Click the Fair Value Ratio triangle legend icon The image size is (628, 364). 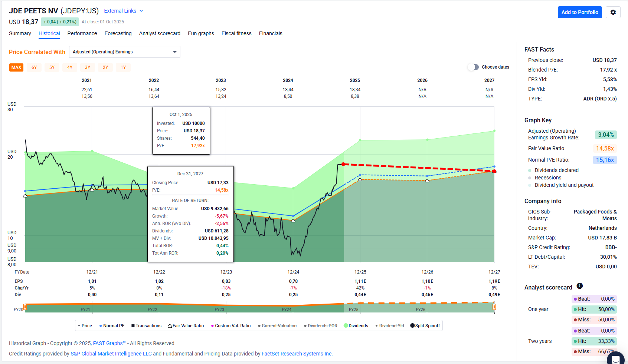click(170, 326)
